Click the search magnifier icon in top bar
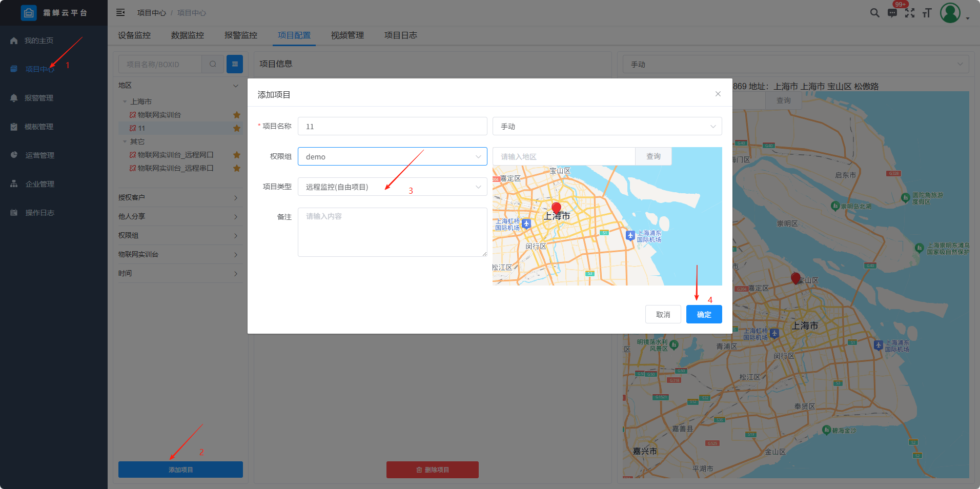Viewport: 980px width, 489px height. [x=874, y=13]
